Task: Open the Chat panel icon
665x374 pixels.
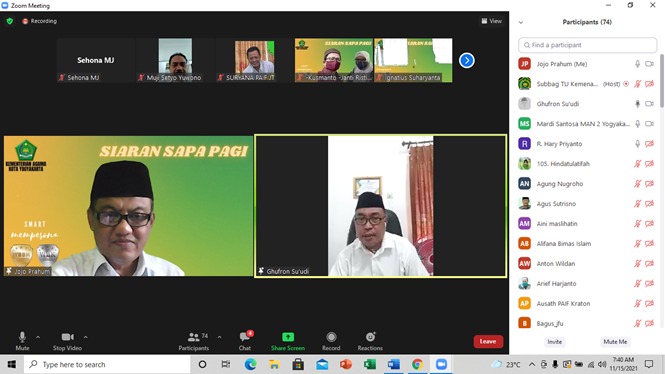Action: [x=245, y=337]
